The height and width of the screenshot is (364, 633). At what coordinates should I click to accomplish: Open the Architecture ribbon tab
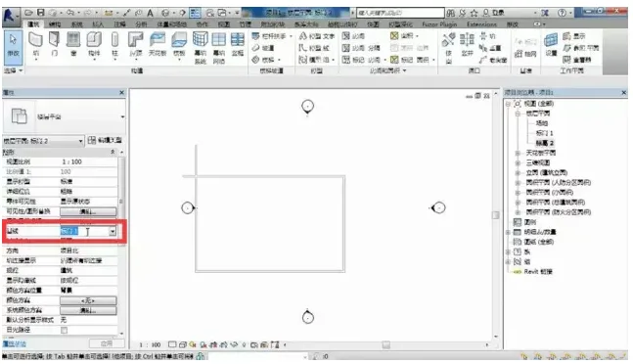pyautogui.click(x=33, y=24)
